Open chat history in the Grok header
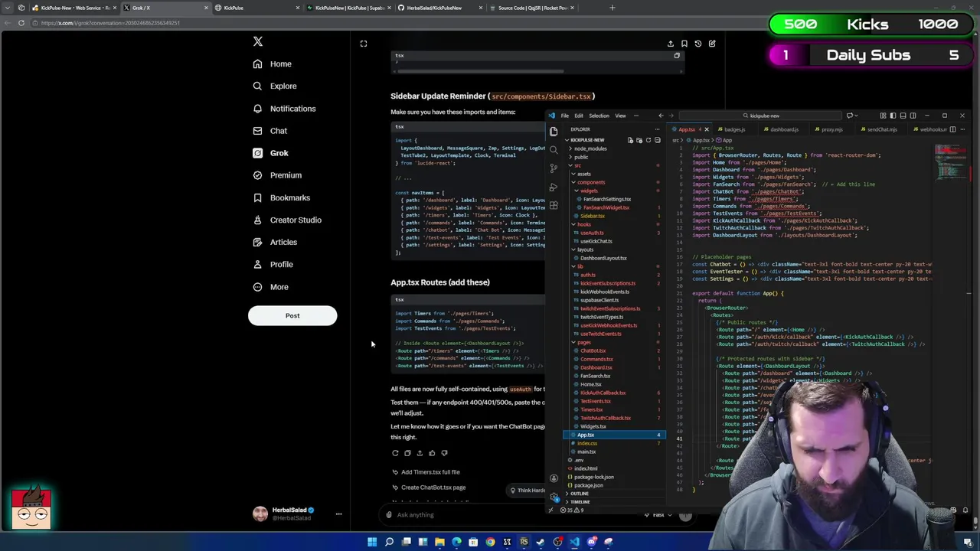The image size is (980, 551). 698,44
